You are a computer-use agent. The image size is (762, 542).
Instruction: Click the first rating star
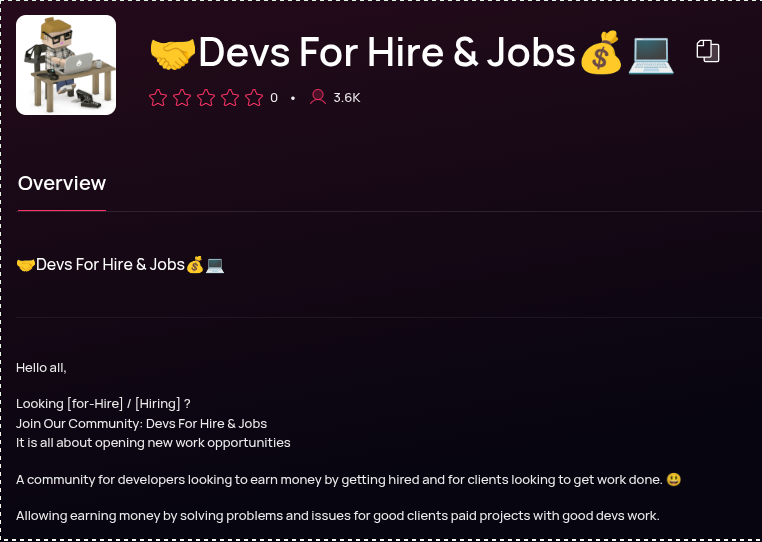click(158, 98)
